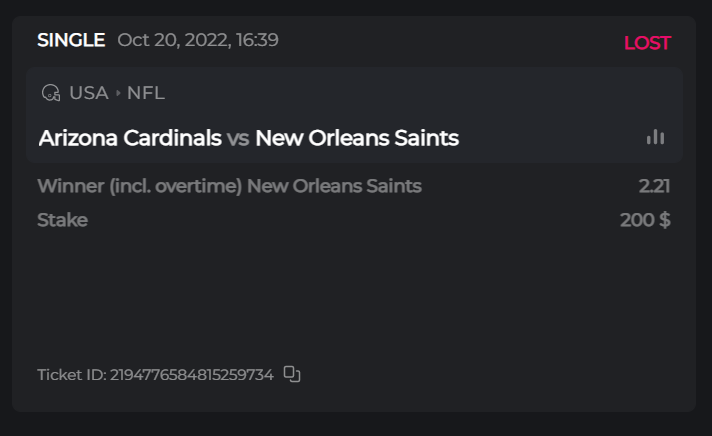This screenshot has height=436, width=712.
Task: Click the ticket ID number
Action: click(191, 375)
